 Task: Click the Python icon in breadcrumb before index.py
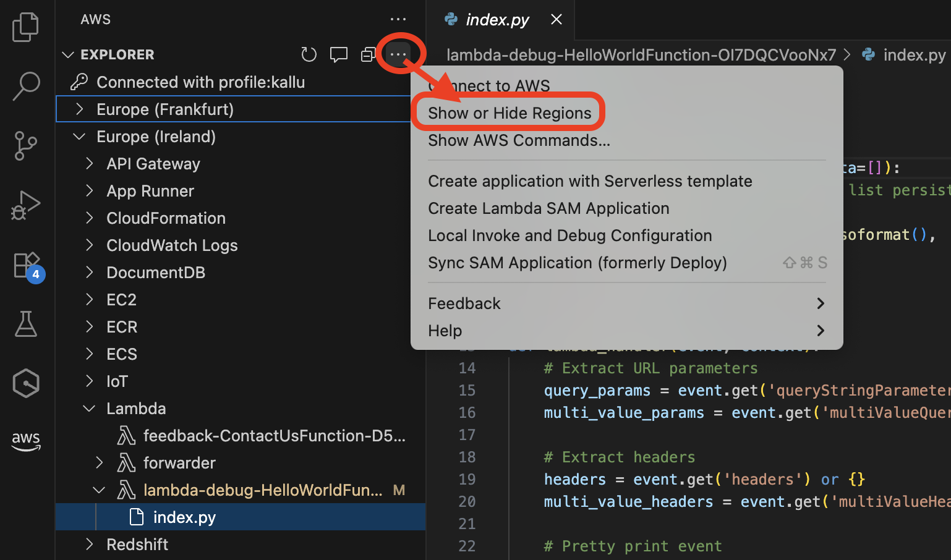pos(869,54)
